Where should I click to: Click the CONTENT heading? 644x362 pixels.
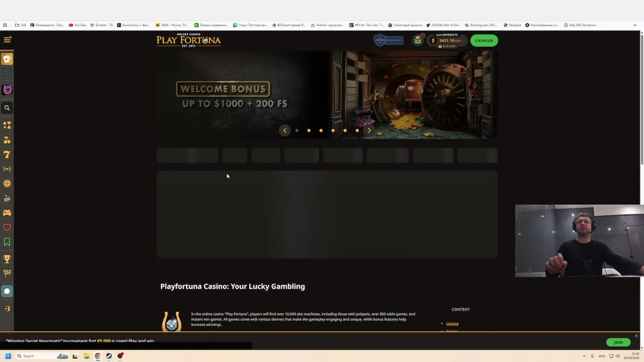pos(460,310)
